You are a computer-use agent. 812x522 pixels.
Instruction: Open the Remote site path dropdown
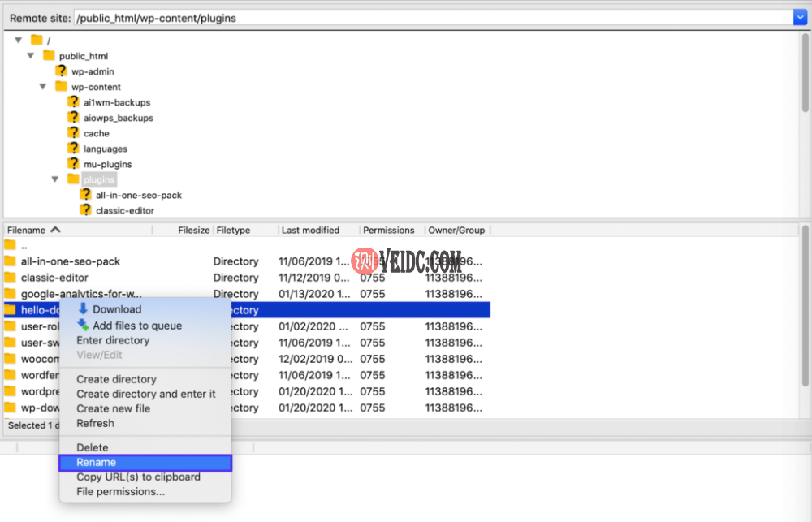coord(799,18)
